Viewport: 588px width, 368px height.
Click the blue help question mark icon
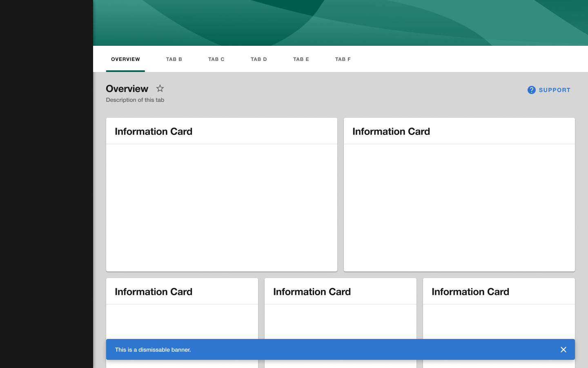click(531, 90)
